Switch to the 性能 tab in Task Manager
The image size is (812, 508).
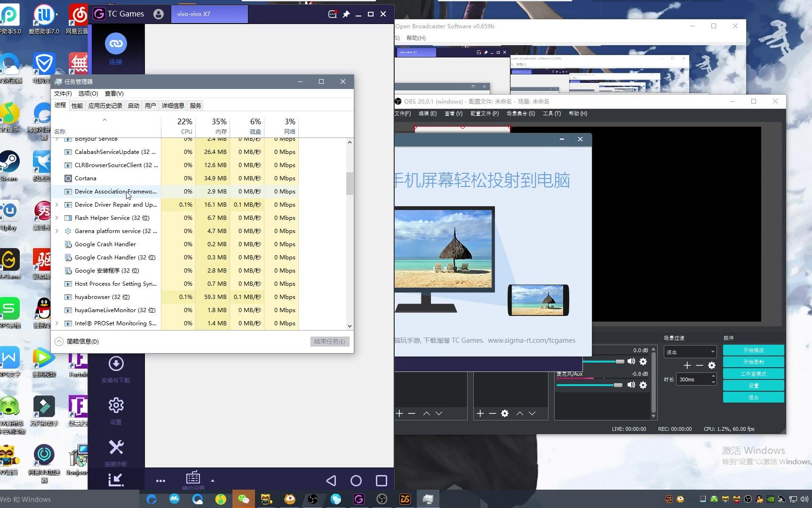[x=77, y=106]
